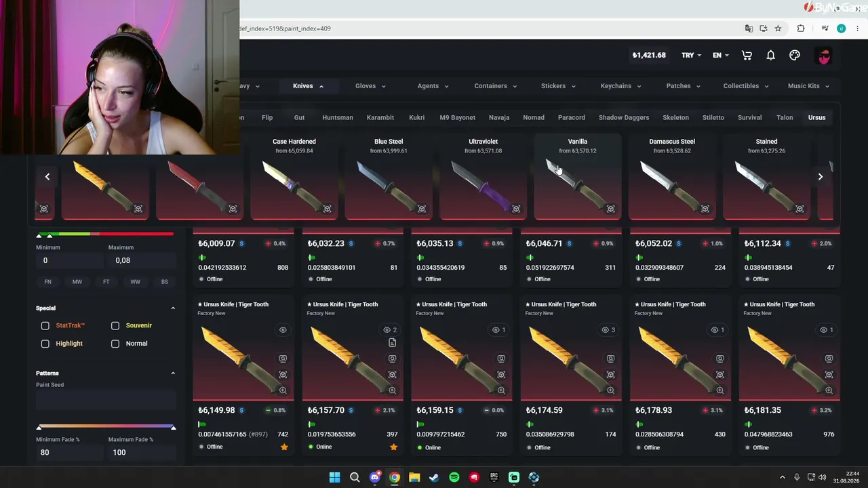The image size is (868, 488).
Task: Select the Talon knife tab
Action: (785, 118)
